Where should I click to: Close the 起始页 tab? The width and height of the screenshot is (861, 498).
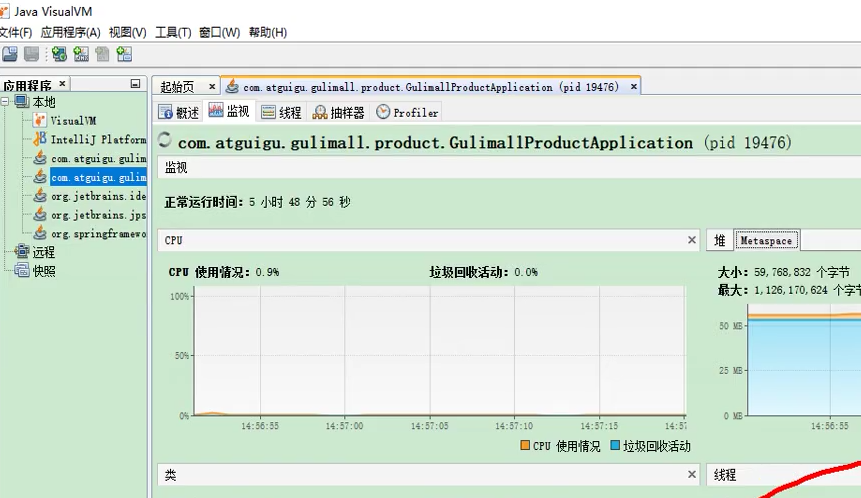pos(212,87)
